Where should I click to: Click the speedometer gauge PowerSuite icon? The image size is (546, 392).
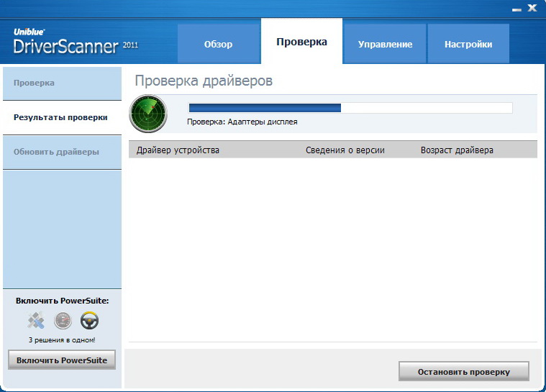63,321
